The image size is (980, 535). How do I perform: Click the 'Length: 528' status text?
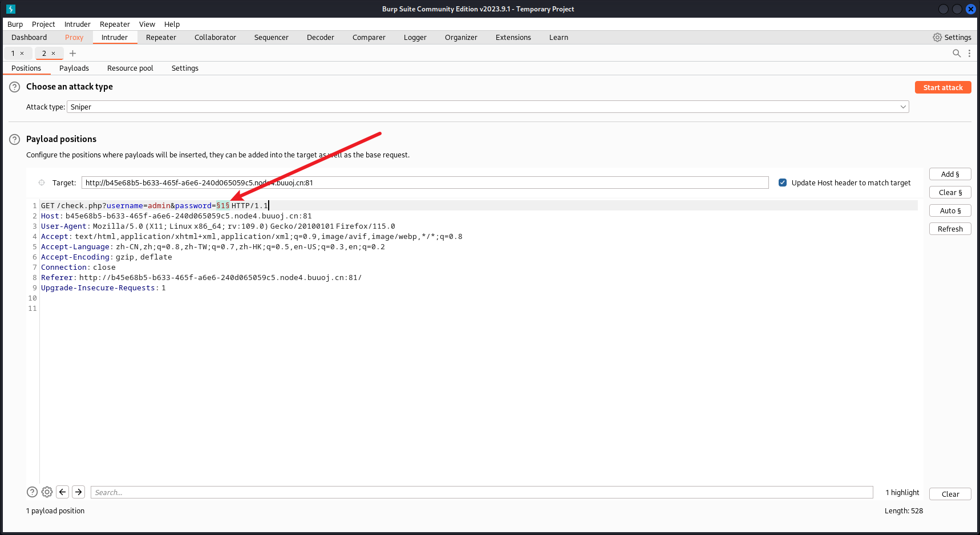904,510
